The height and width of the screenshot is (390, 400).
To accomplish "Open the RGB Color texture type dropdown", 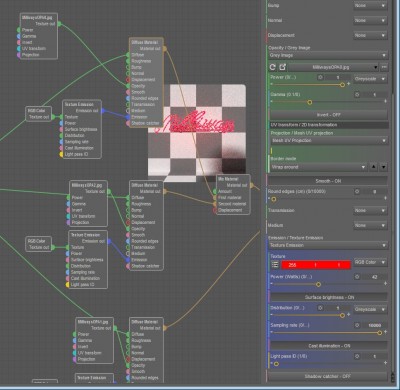I will click(x=370, y=262).
